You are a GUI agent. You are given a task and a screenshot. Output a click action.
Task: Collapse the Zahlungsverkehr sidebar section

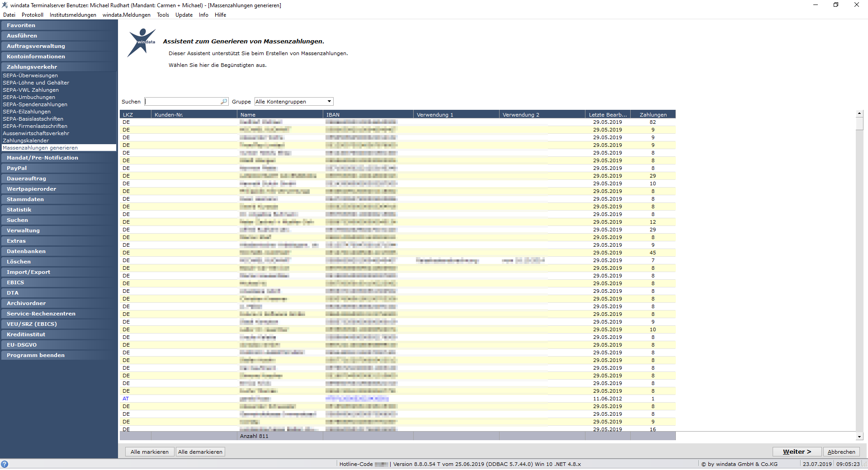pos(59,67)
